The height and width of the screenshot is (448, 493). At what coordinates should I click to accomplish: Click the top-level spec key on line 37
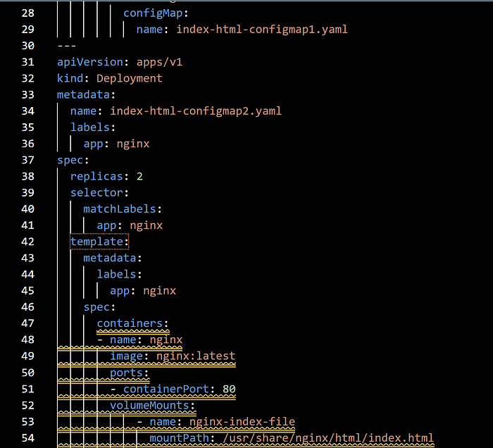pyautogui.click(x=70, y=160)
